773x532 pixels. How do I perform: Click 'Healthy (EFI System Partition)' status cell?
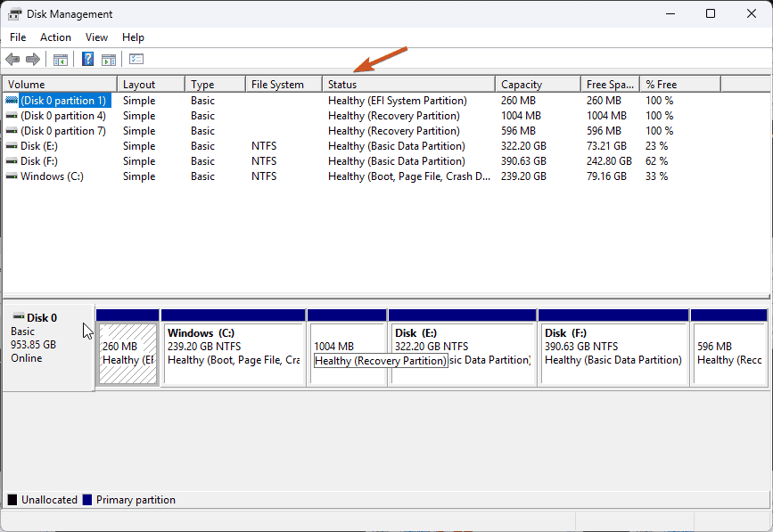click(398, 101)
